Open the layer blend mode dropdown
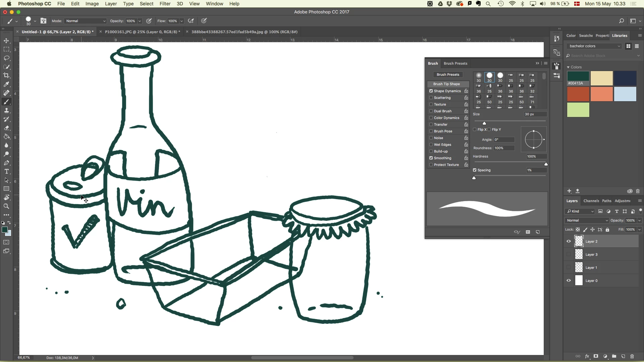 (587, 221)
